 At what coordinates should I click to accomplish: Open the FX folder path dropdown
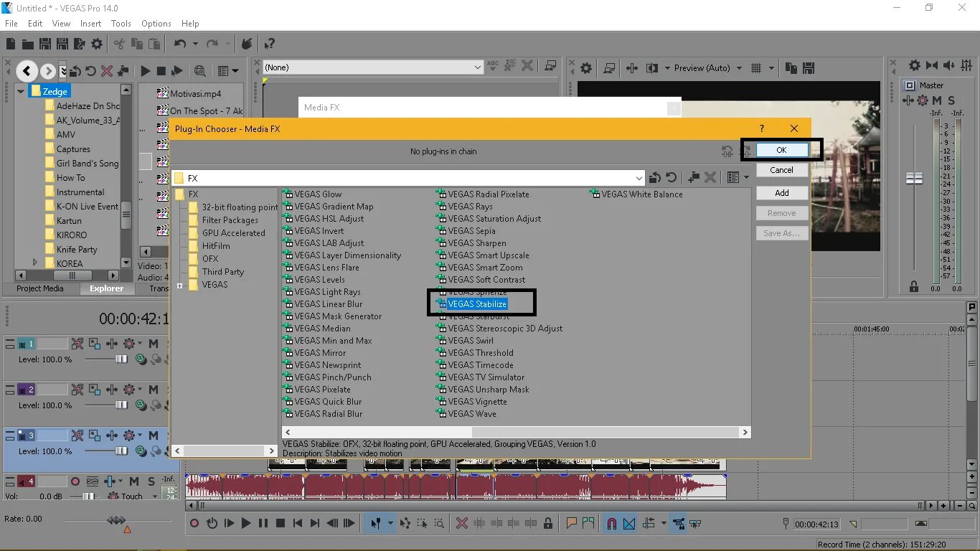pos(639,178)
